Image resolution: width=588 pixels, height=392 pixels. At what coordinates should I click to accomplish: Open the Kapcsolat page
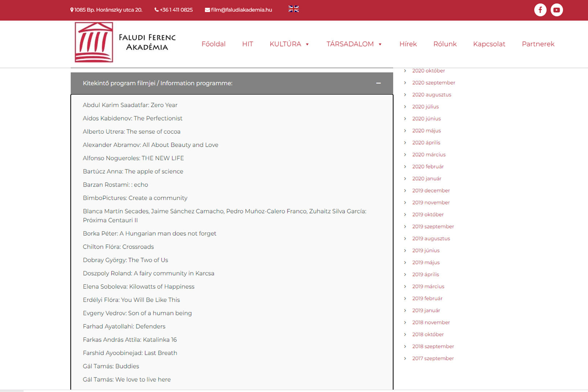(489, 44)
